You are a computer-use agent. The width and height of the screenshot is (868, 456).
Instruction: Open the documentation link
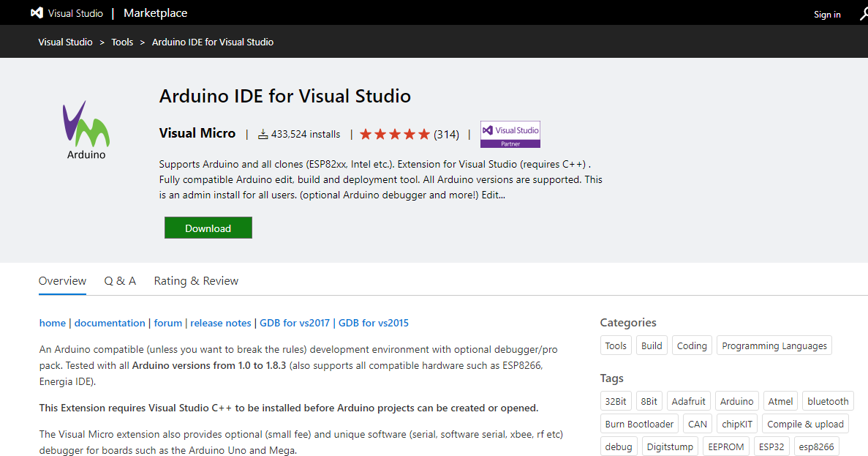click(x=110, y=323)
